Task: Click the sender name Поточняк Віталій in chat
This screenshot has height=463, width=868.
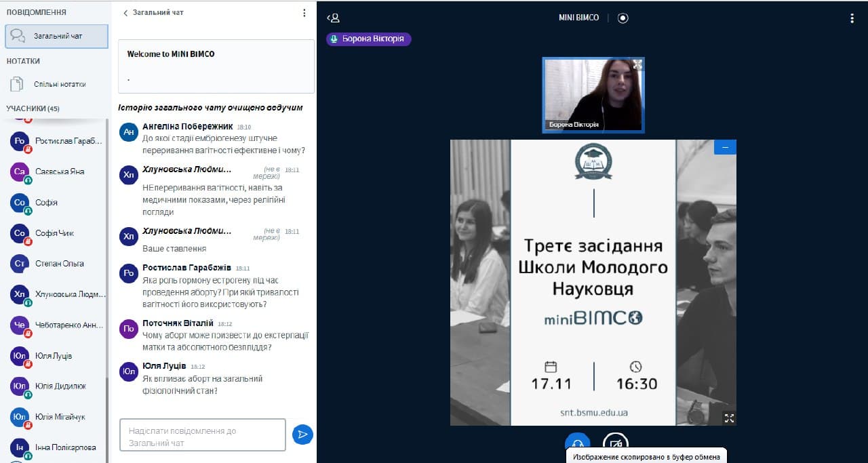Action: 178,323
